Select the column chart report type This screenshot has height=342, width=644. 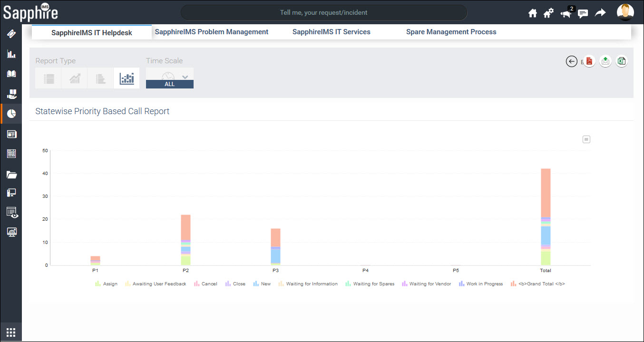127,78
